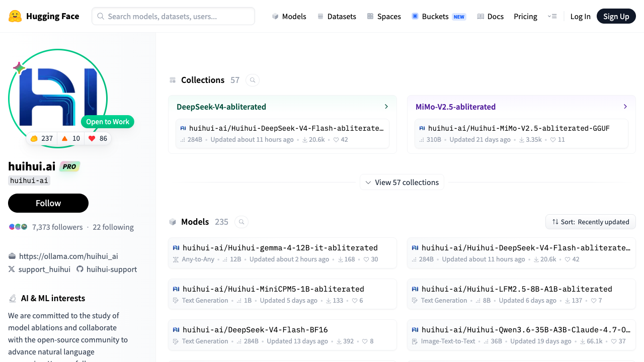Open the DeepSeek-V4-Flash-BF16 model

[282, 335]
